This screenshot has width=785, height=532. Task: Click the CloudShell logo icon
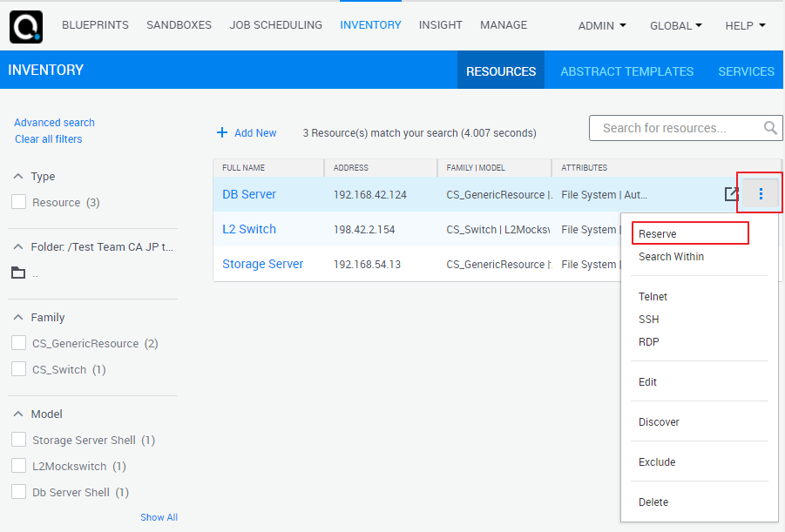(26, 26)
